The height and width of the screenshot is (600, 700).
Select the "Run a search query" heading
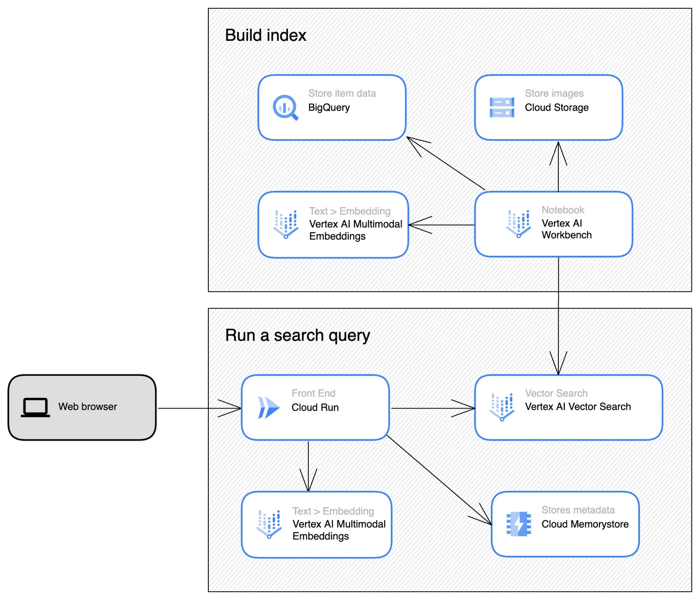(x=297, y=335)
